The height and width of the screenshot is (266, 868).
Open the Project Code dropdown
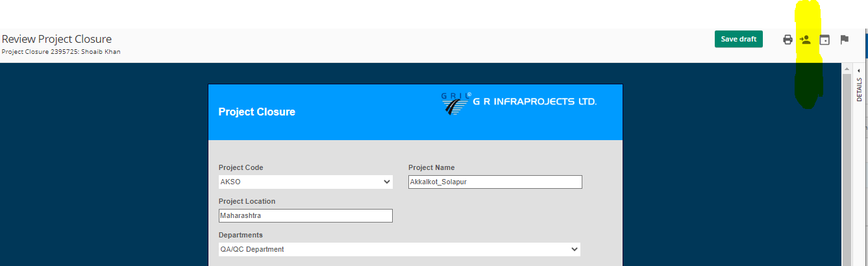pyautogui.click(x=306, y=182)
